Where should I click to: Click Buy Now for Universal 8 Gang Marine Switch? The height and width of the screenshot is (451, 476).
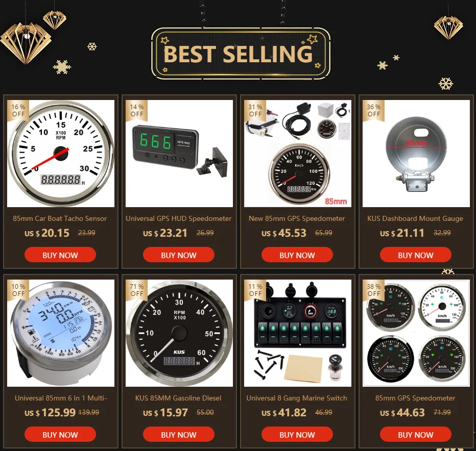coord(297,434)
